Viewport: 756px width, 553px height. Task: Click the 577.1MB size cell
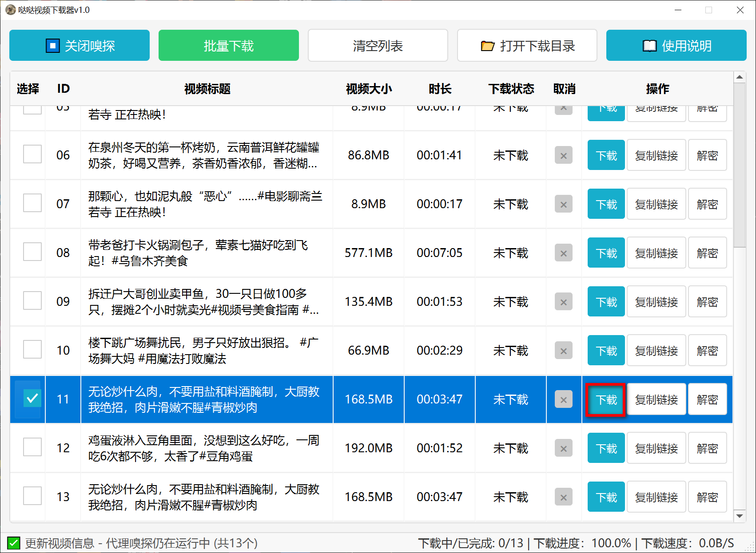pyautogui.click(x=369, y=253)
